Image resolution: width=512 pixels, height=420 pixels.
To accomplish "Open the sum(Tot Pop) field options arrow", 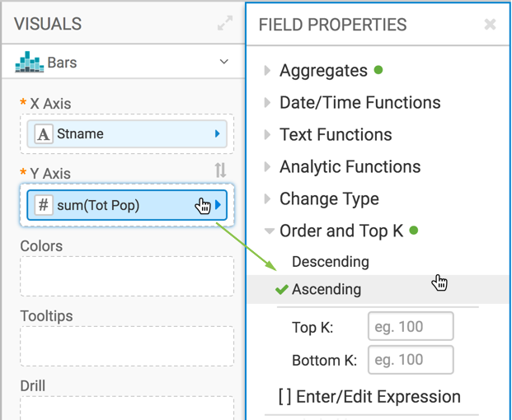I will coord(218,205).
